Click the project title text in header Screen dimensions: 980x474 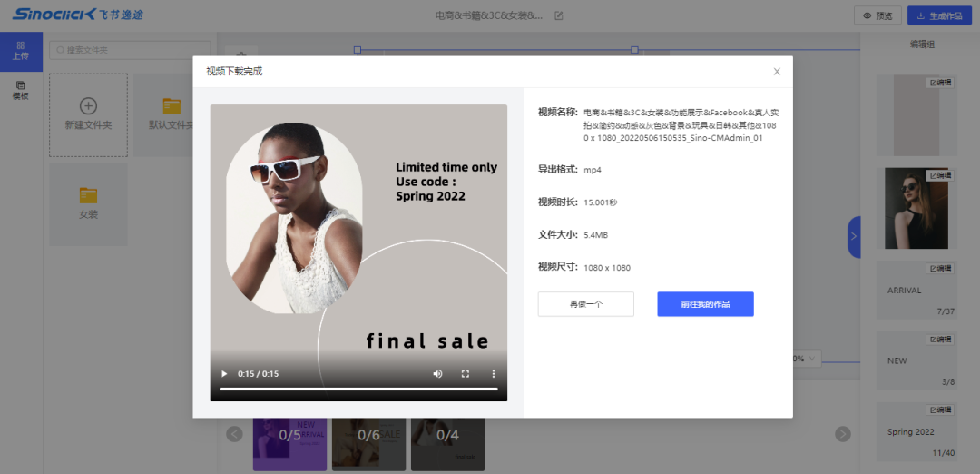[489, 15]
